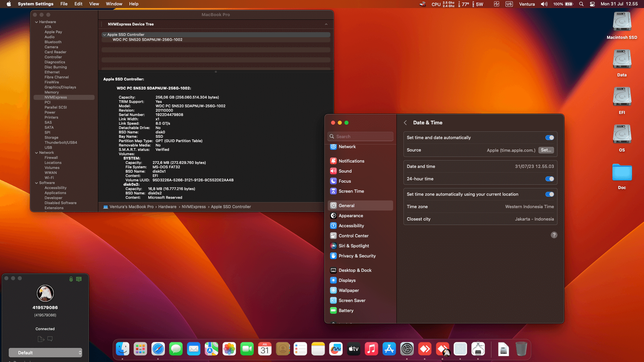Launch Freeform from the Dock
The width and height of the screenshot is (644, 362).
coord(336,349)
